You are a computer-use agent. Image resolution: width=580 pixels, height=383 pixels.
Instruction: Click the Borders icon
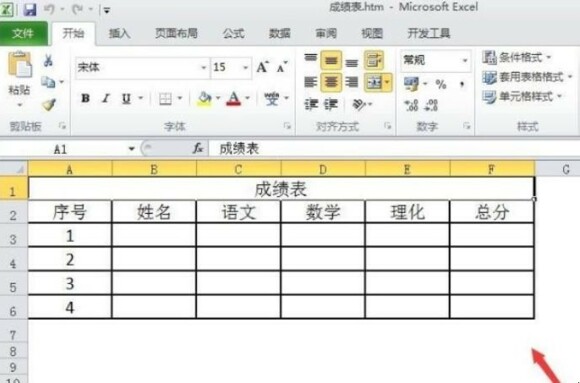165,98
